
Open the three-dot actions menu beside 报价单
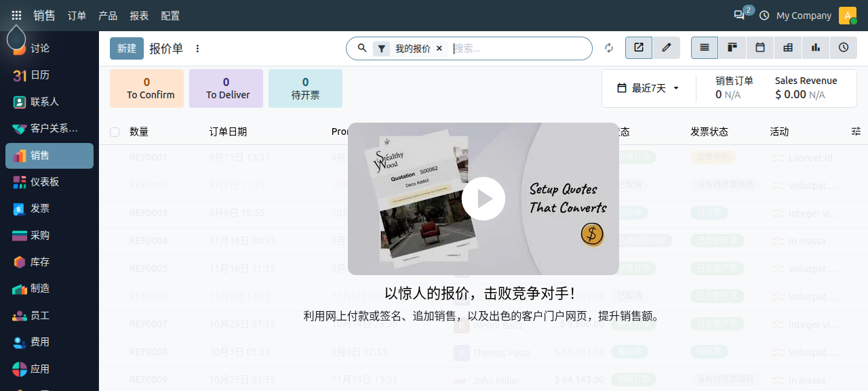pyautogui.click(x=197, y=49)
